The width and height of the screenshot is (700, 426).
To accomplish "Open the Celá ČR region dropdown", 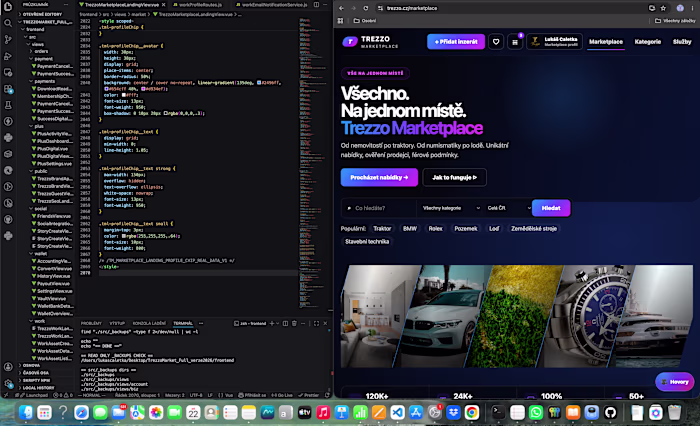I will pos(508,208).
